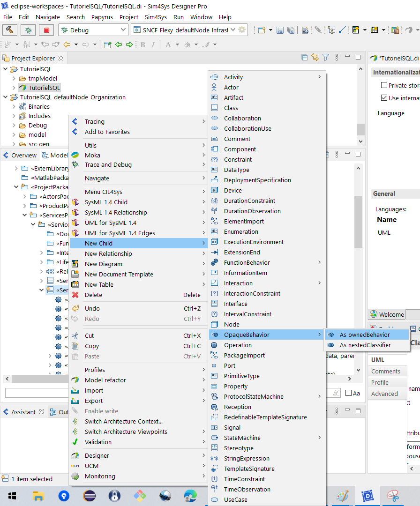Click the file explorer icon in Windows taskbar
This screenshot has width=420, height=506.
[38, 496]
